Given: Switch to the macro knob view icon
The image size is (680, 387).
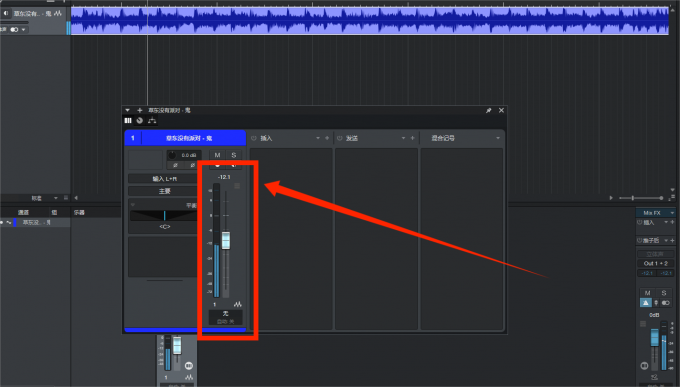Looking at the screenshot, I should tap(140, 121).
